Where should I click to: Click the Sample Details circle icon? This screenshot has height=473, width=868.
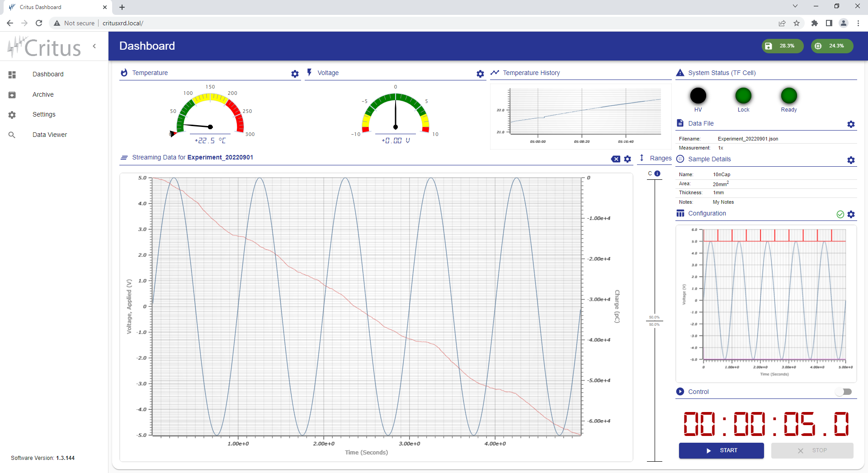click(x=680, y=159)
